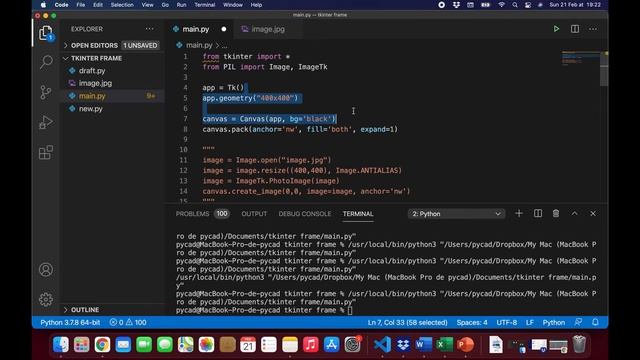Split the terminal panel
The width and height of the screenshot is (640, 360).
click(538, 213)
